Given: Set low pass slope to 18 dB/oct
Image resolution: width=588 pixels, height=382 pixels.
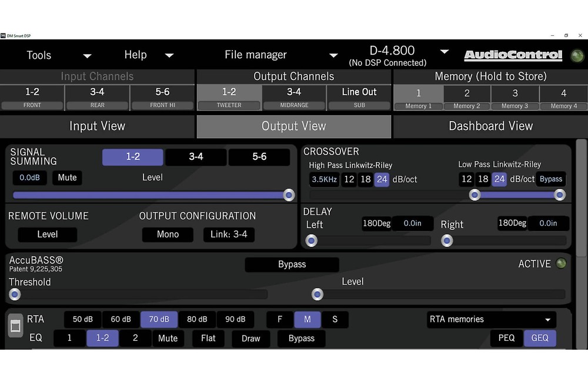Looking at the screenshot, I should click(483, 179).
